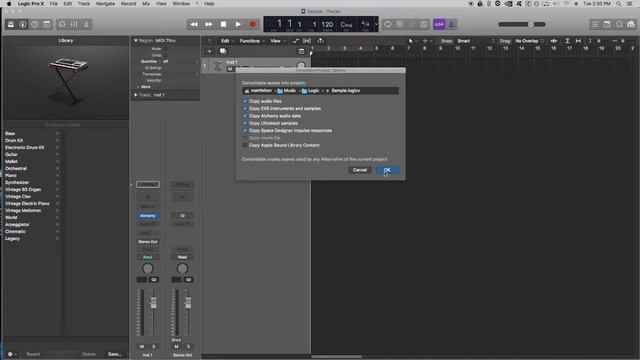Open the Quantize off popup

tap(180, 62)
